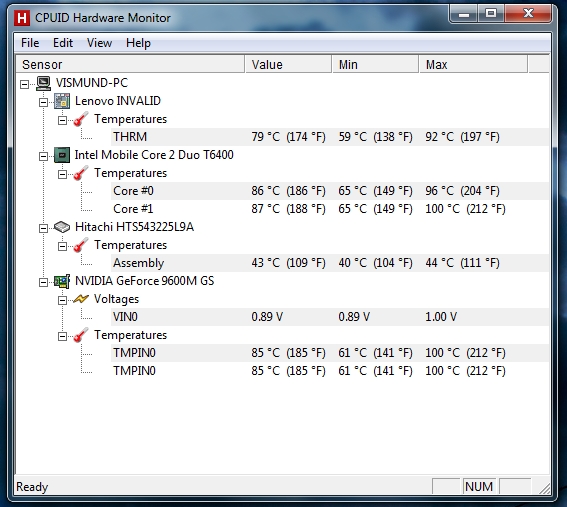Collapse the Voltages group

coord(63,301)
